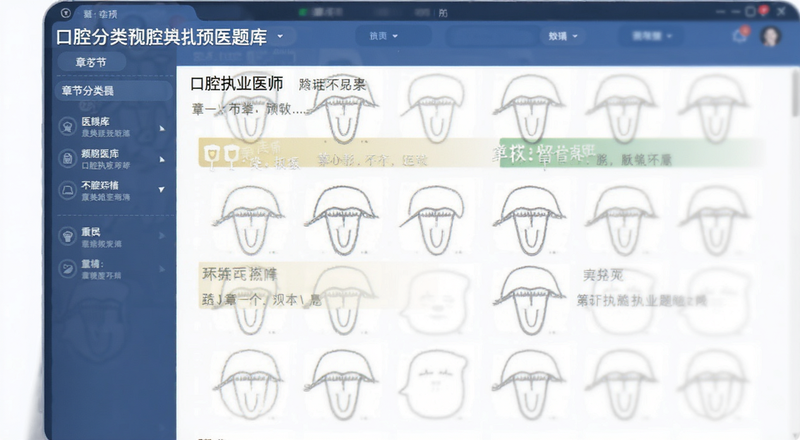The width and height of the screenshot is (800, 440).
Task: Click the goblet icons on yellow banner
Action: (x=221, y=155)
